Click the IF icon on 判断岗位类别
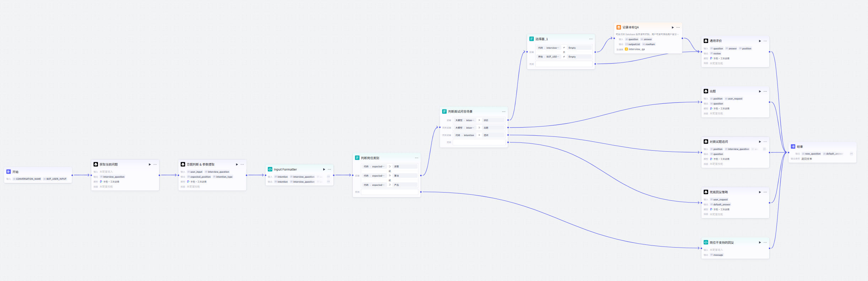Image resolution: width=868 pixels, height=281 pixels. coord(357,158)
